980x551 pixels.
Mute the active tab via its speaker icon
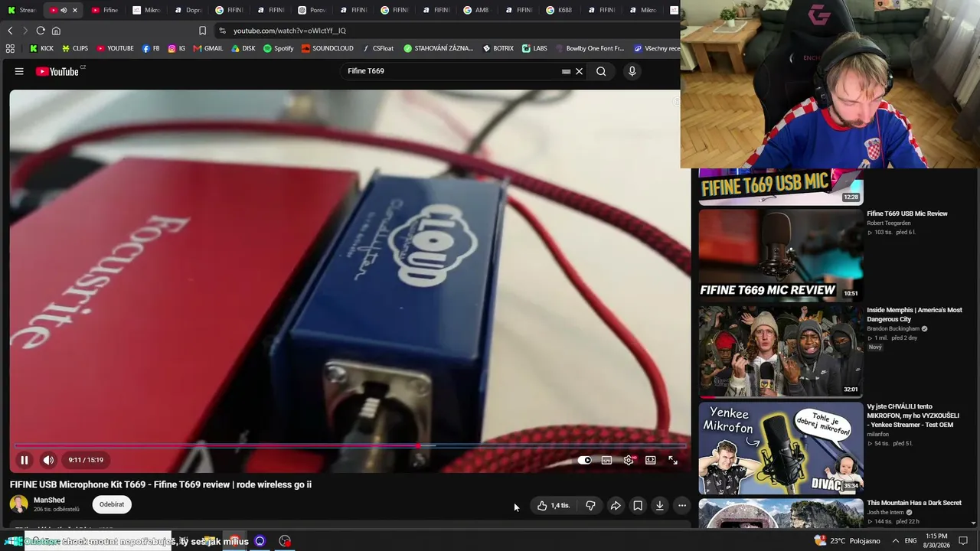[x=64, y=10]
